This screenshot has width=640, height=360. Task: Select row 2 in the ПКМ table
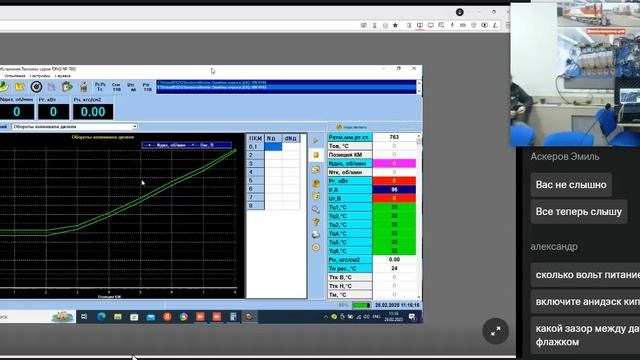pos(255,155)
